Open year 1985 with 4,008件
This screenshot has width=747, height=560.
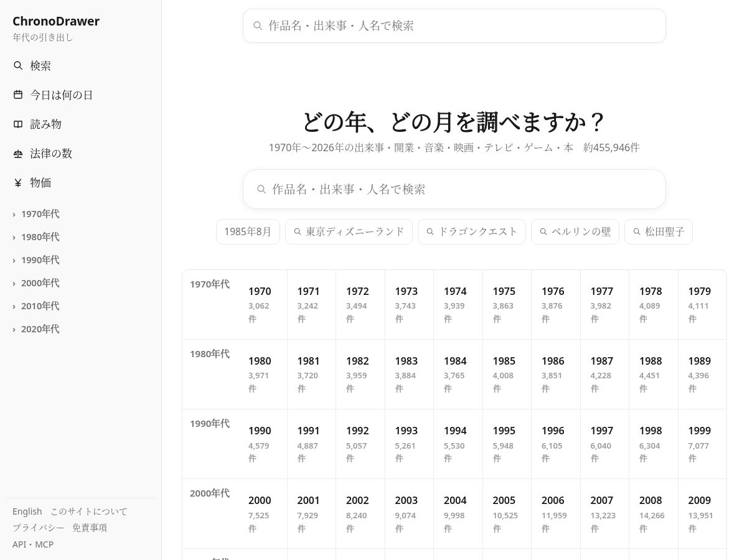507,374
